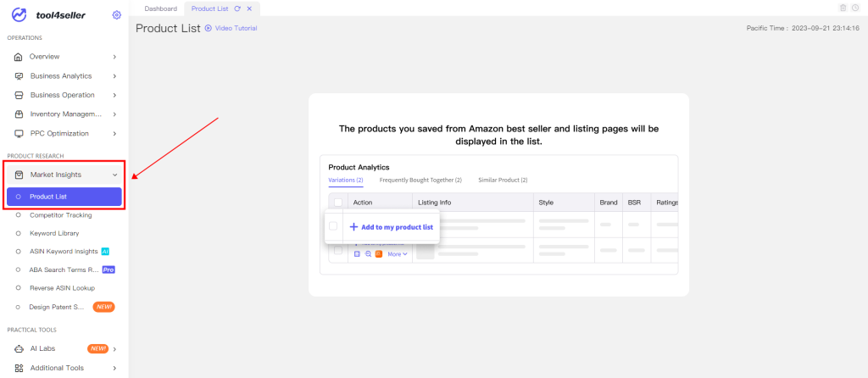Select Frequently Bought Together tab
The width and height of the screenshot is (868, 378).
420,181
